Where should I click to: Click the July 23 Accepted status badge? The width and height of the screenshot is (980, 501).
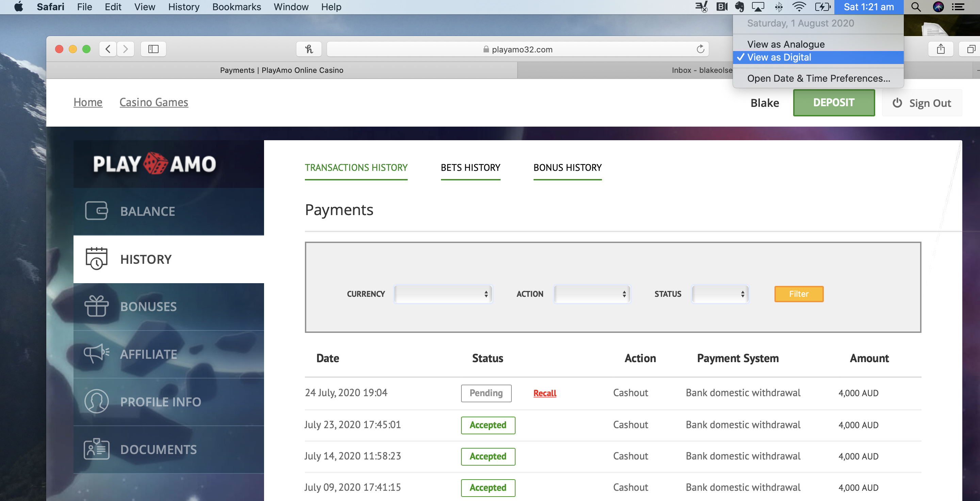pyautogui.click(x=488, y=425)
